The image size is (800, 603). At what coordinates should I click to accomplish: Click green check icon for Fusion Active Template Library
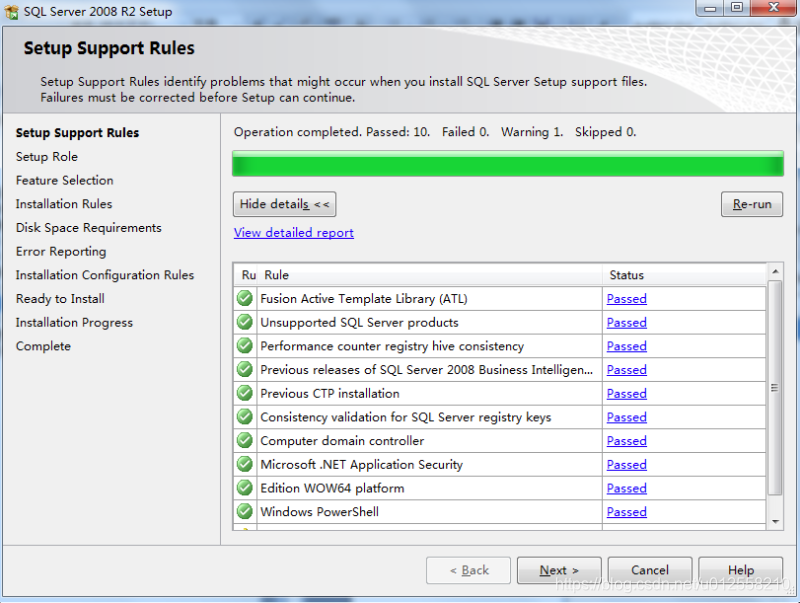(x=245, y=298)
